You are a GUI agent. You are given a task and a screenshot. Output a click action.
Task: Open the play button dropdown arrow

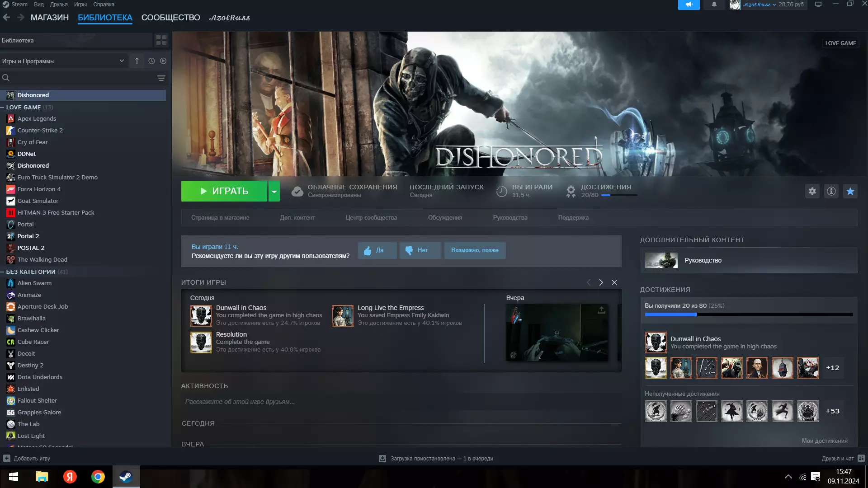(x=274, y=191)
